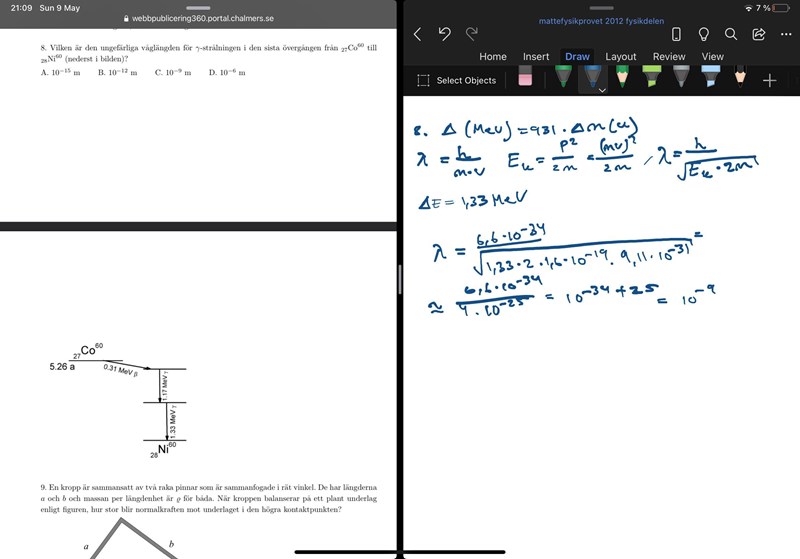Add a new pen with plus button
800x559 pixels.
(x=769, y=80)
